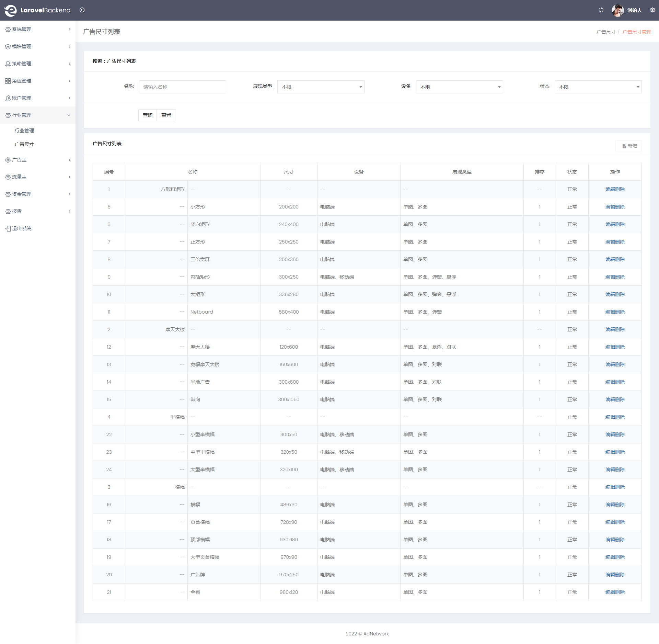
Task: Click the sidebar collapse icon in header
Action: [82, 10]
